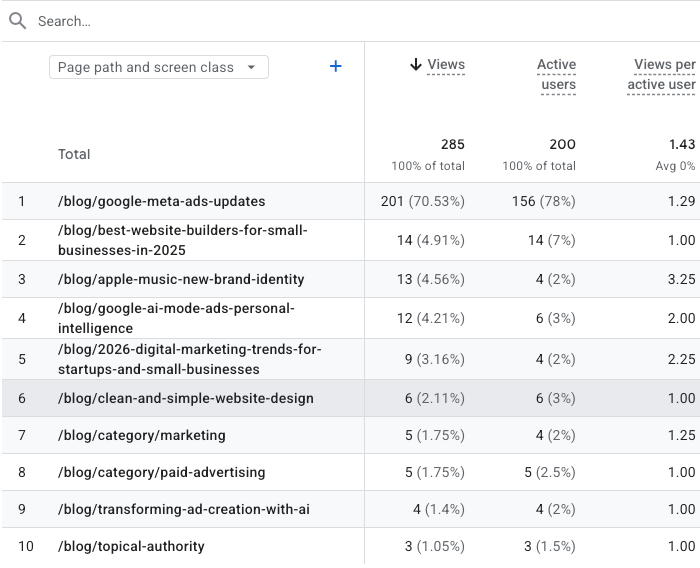
Task: Click row number 10 in the table
Action: [26, 547]
